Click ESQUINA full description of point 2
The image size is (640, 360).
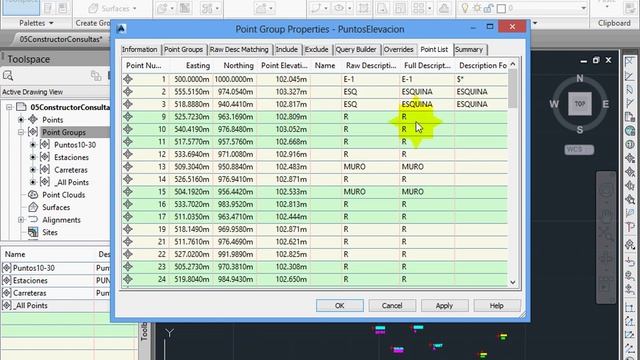pyautogui.click(x=417, y=92)
